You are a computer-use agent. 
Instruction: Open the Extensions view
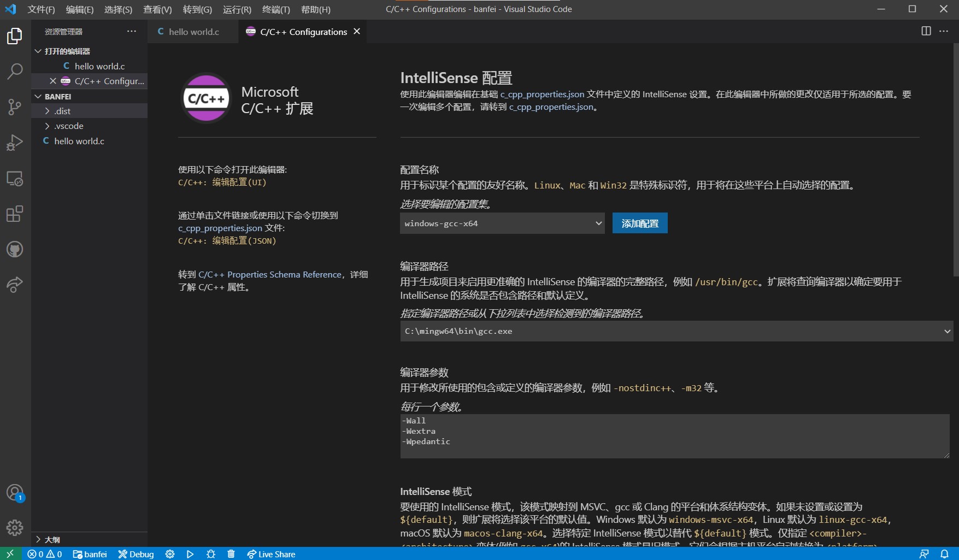15,214
